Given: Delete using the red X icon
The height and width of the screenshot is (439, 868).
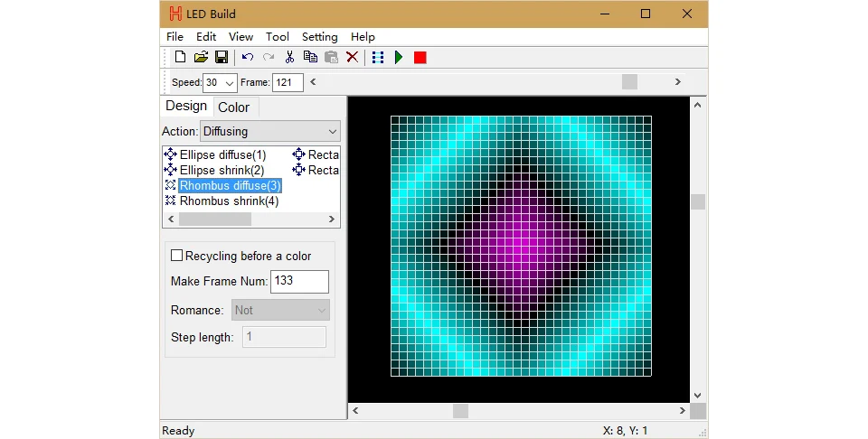Looking at the screenshot, I should 352,57.
